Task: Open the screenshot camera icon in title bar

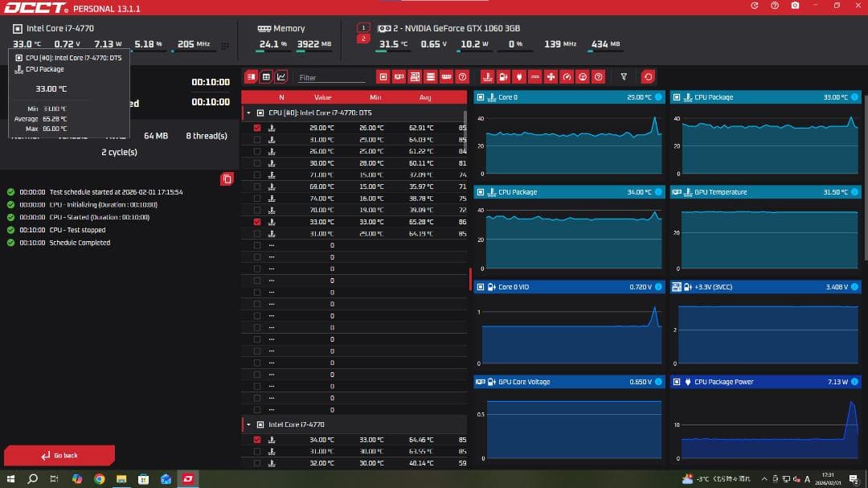Action: (795, 6)
